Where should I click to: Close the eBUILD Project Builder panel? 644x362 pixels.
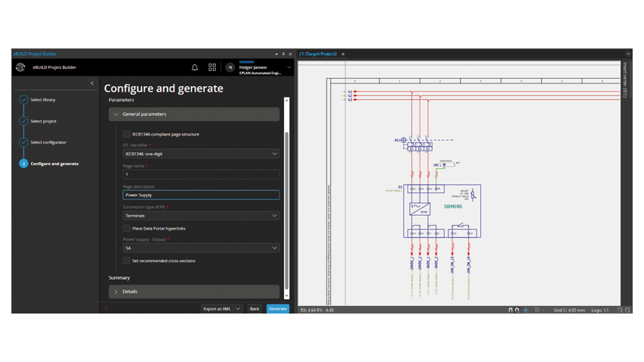(x=290, y=54)
